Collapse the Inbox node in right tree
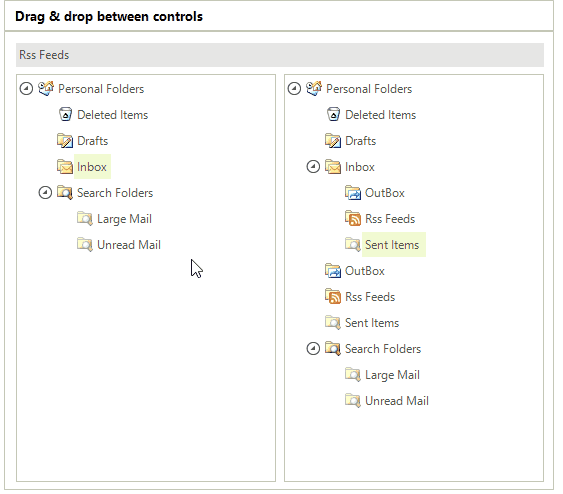563x494 pixels. (313, 167)
